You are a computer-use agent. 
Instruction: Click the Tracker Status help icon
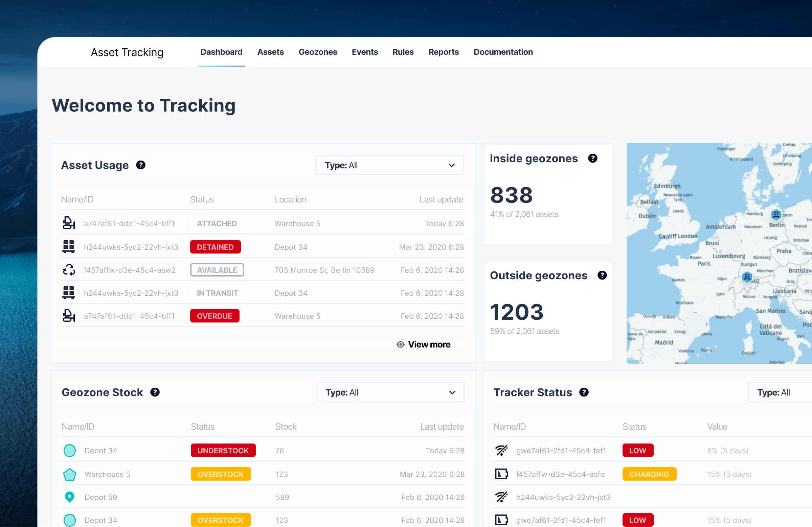pyautogui.click(x=584, y=392)
